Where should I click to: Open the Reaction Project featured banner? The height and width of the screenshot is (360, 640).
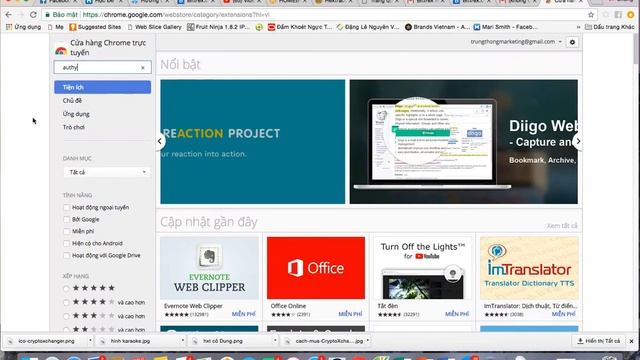pos(253,142)
